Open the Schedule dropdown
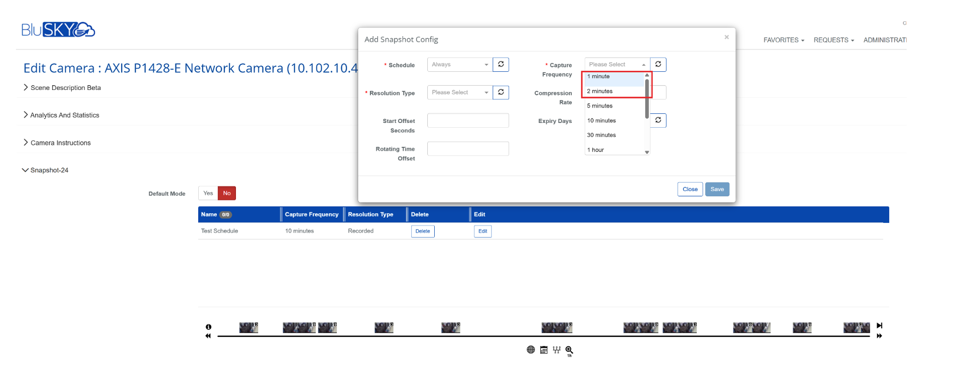Screen dimensions: 980x381 [x=460, y=64]
